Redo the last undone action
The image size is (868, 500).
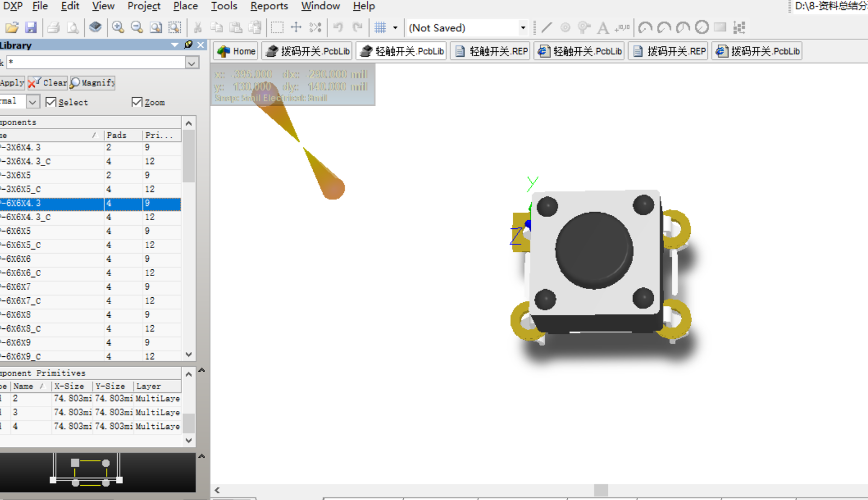[357, 27]
